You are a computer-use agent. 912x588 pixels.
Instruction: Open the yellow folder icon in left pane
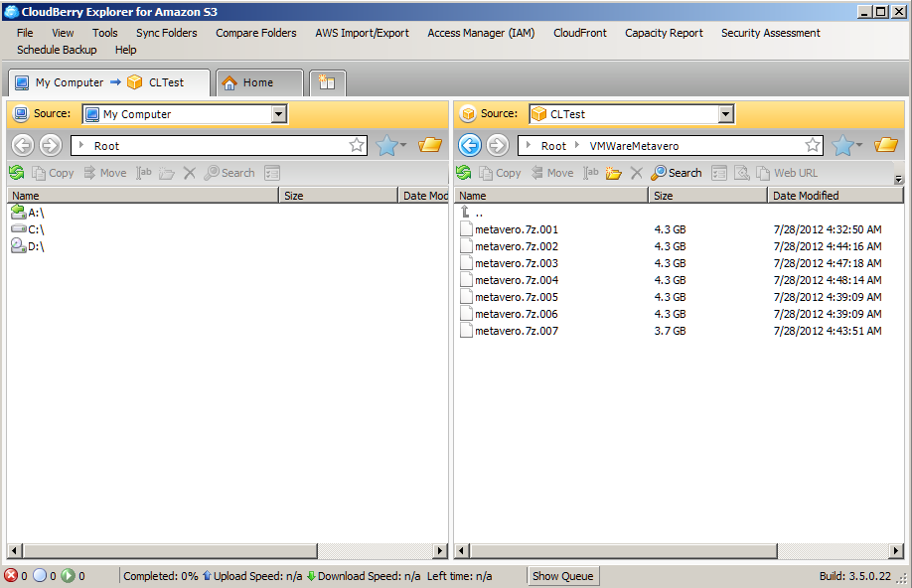(430, 145)
